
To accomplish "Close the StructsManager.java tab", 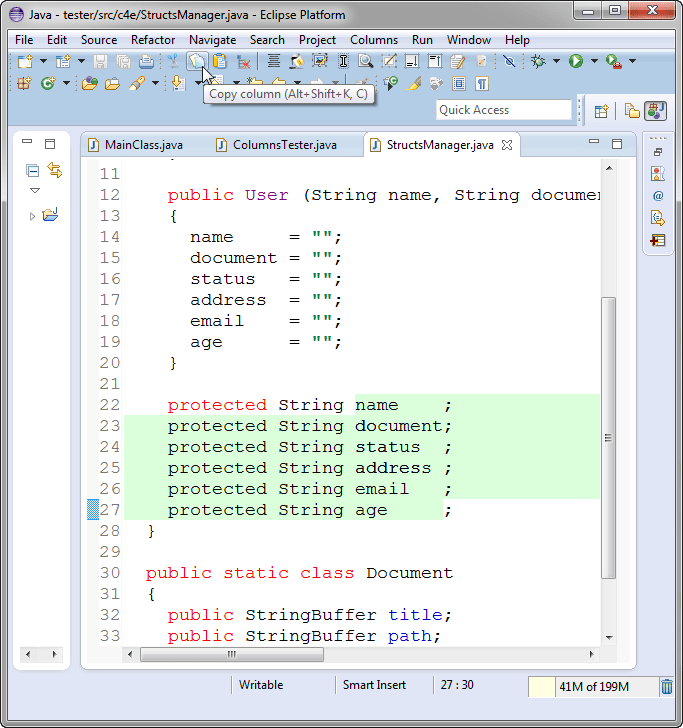I will click(x=507, y=145).
